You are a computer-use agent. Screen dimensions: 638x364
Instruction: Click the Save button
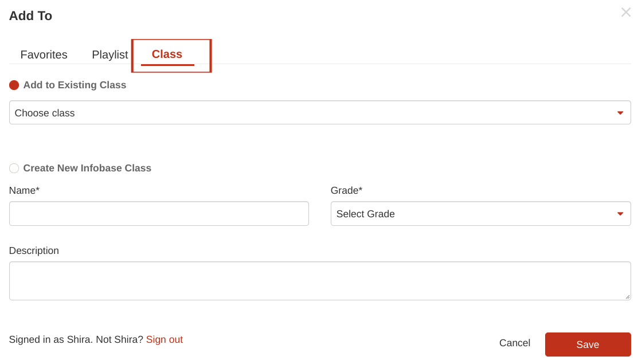pos(588,345)
